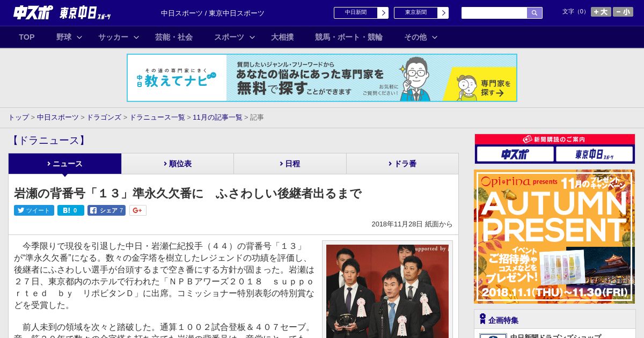Expand その他 navigation menu
The height and width of the screenshot is (338, 644).
coord(421,37)
